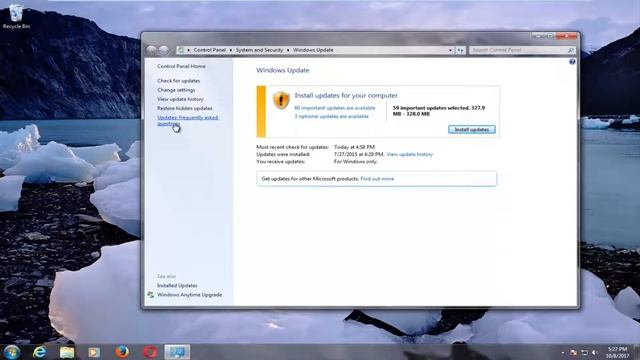Open Windows Anytime Upgrade link
The image size is (640, 360).
189,295
